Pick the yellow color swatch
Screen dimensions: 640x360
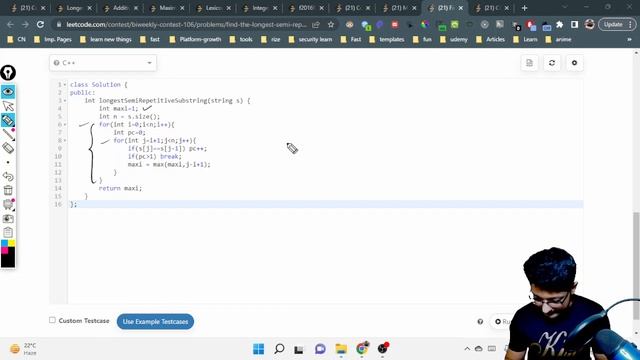pyautogui.click(x=11, y=243)
